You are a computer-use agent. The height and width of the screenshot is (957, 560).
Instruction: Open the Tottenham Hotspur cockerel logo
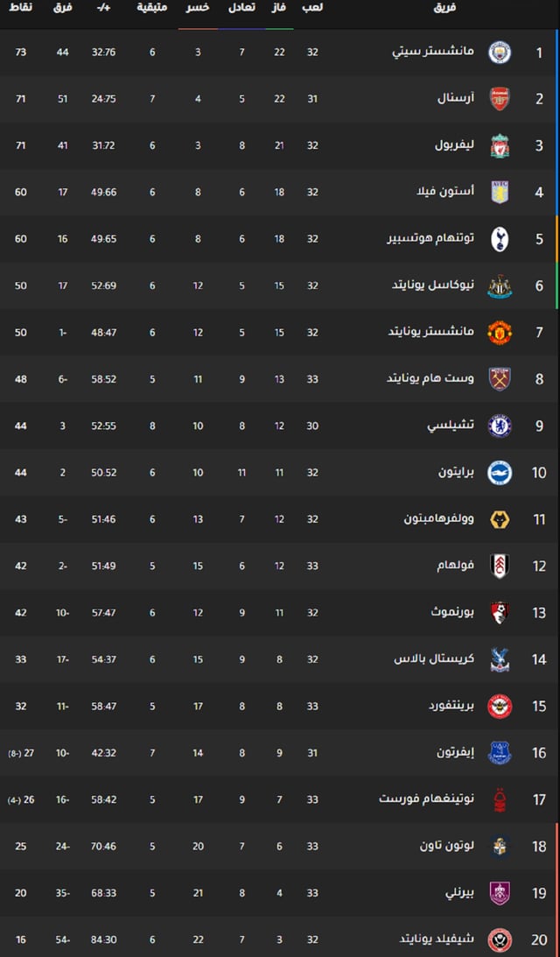click(x=500, y=239)
